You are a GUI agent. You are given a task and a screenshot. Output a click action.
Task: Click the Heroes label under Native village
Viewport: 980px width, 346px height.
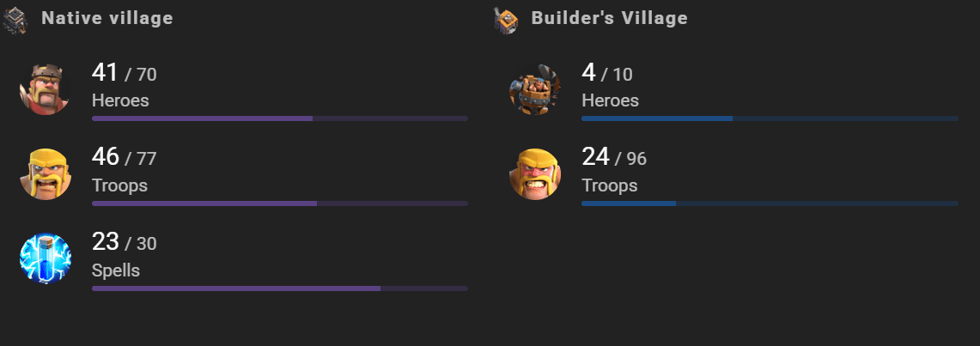[x=120, y=100]
